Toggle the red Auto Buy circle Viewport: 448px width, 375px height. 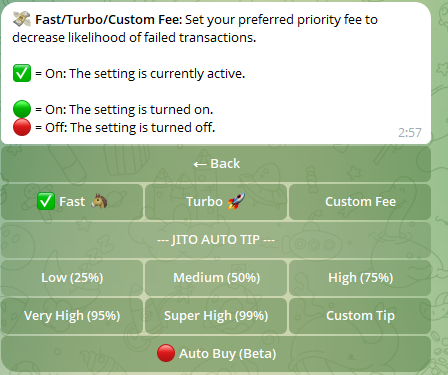(x=166, y=353)
